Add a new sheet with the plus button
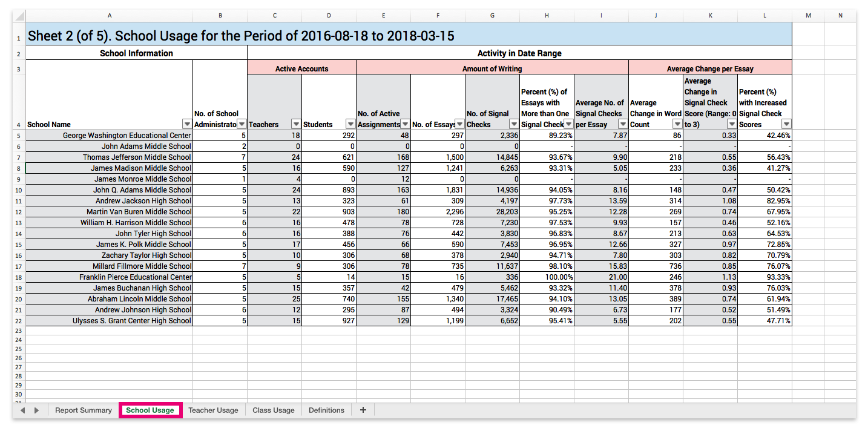 363,410
